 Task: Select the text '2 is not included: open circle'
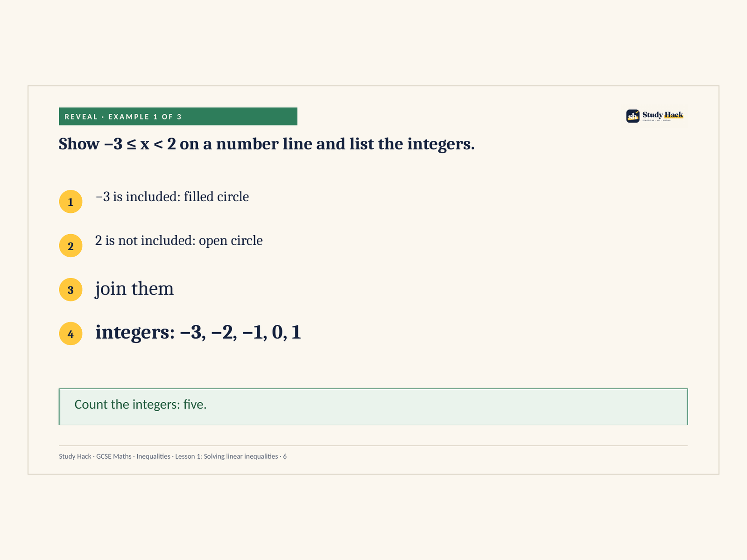179,241
